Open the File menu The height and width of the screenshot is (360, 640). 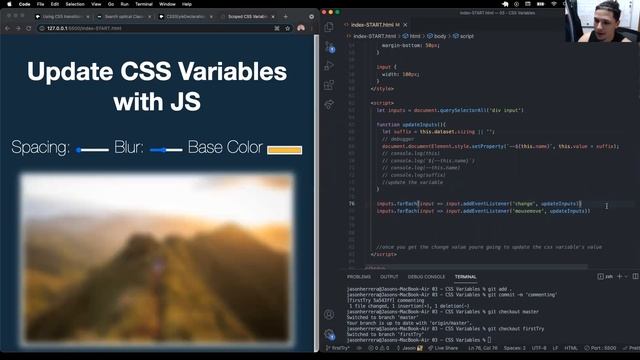(x=40, y=4)
